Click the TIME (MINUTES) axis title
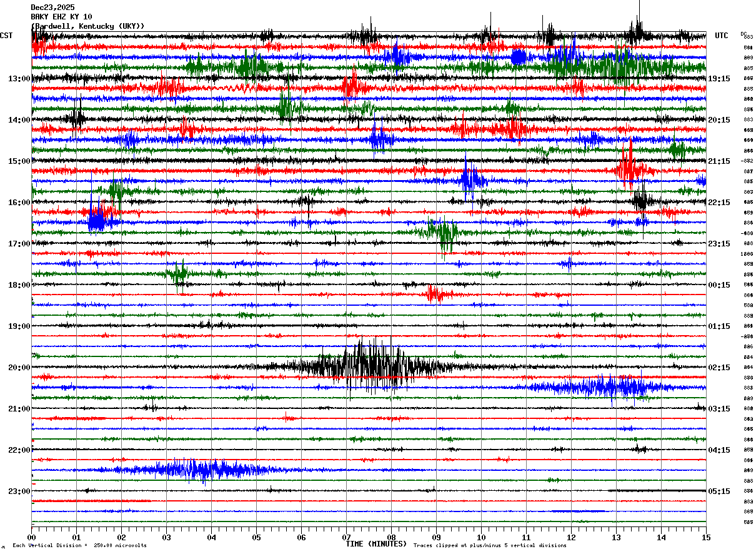 click(376, 544)
